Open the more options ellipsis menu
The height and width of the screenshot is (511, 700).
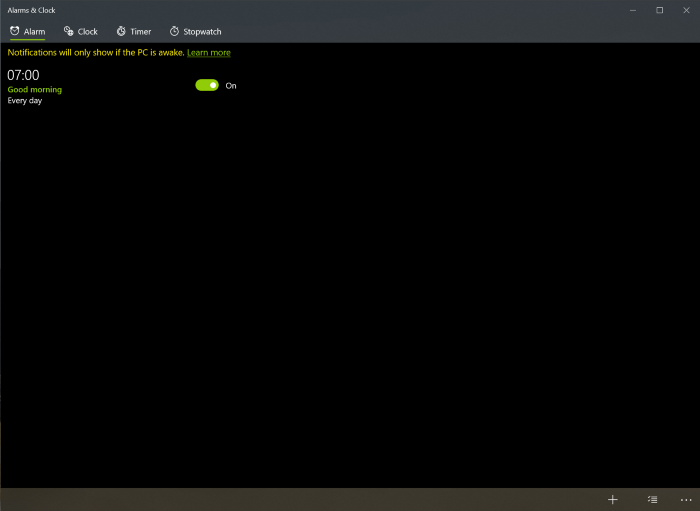click(x=686, y=500)
